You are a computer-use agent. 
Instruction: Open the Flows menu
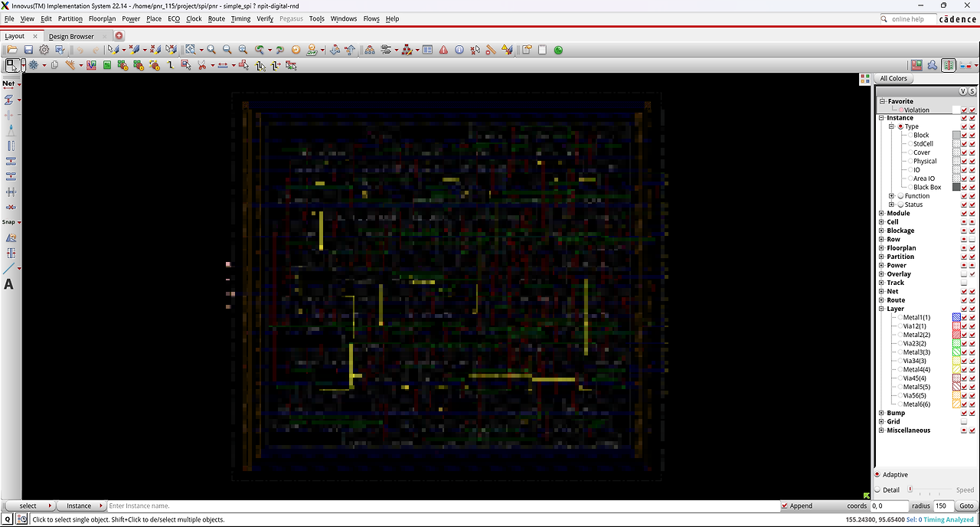point(371,18)
